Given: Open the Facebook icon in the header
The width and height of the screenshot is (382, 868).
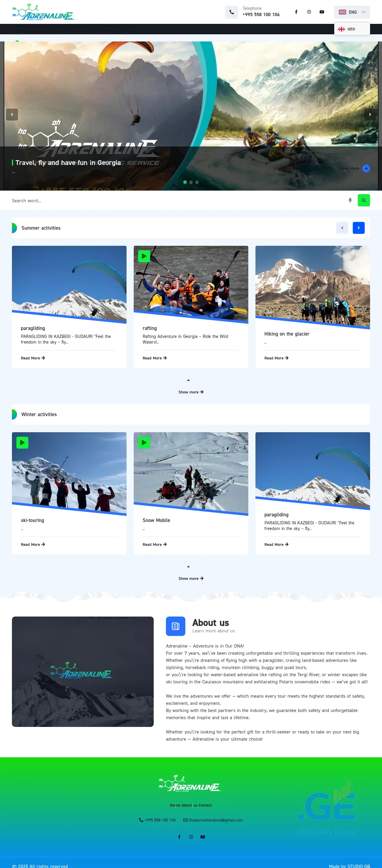Looking at the screenshot, I should point(296,12).
